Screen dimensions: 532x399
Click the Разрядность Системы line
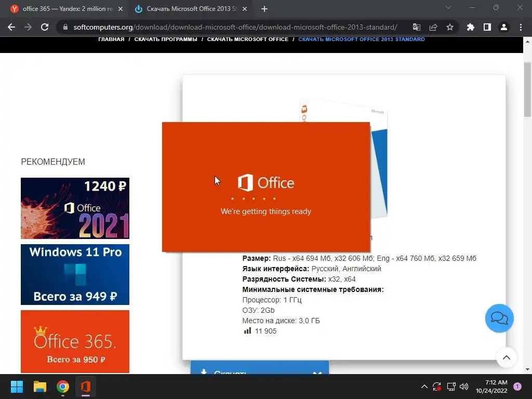pos(299,279)
